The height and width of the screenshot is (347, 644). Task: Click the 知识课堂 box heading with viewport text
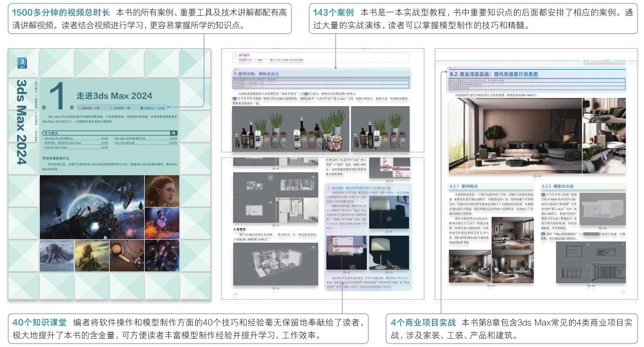coord(362,188)
